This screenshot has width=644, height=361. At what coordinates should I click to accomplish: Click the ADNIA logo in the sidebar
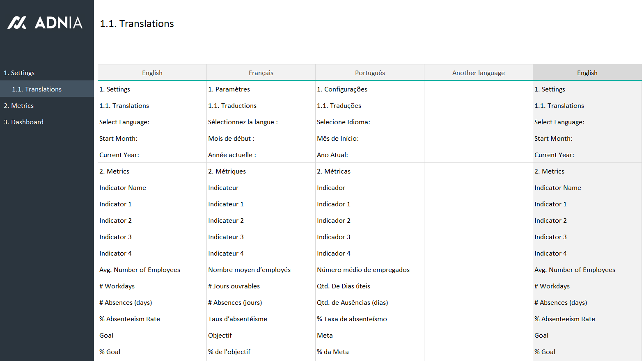tap(45, 23)
